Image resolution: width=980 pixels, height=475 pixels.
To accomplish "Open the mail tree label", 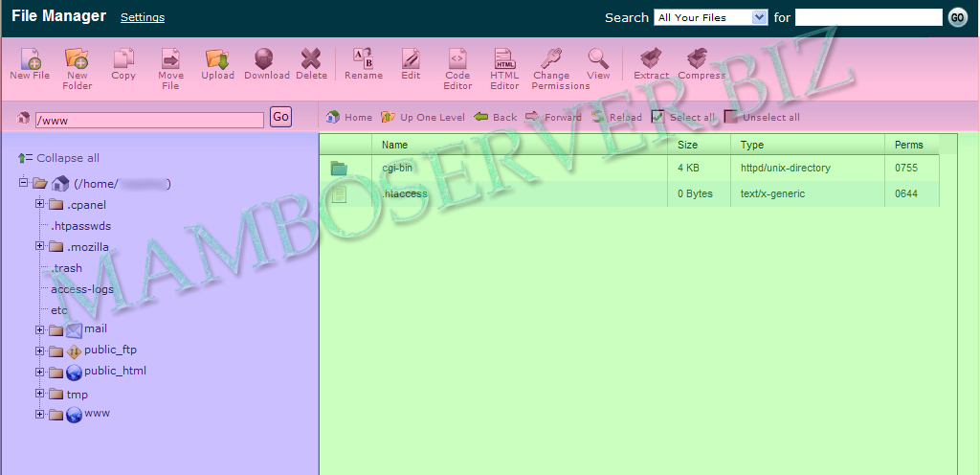I will (x=96, y=328).
